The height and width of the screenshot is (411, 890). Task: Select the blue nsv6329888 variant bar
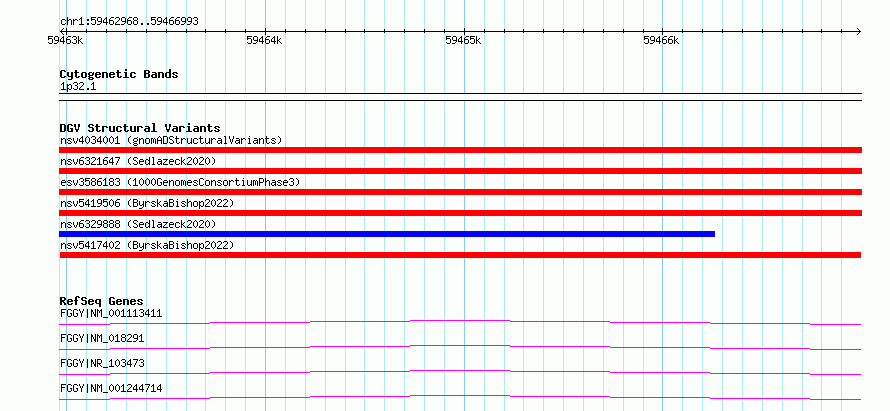tap(387, 234)
